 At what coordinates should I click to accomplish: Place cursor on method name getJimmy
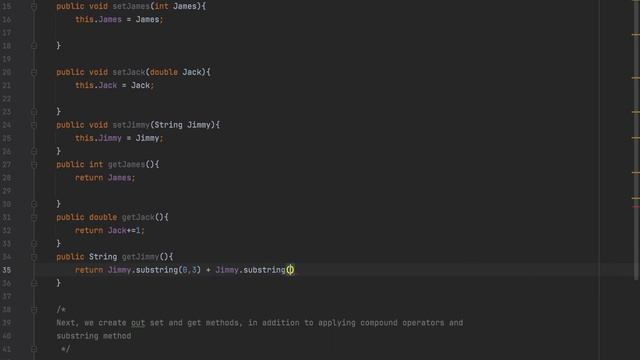tap(140, 257)
